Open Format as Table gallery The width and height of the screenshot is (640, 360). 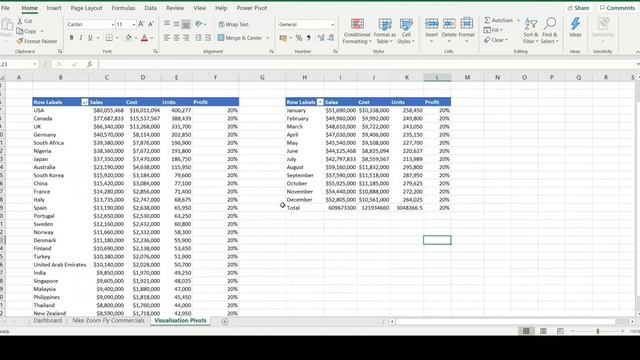(384, 31)
